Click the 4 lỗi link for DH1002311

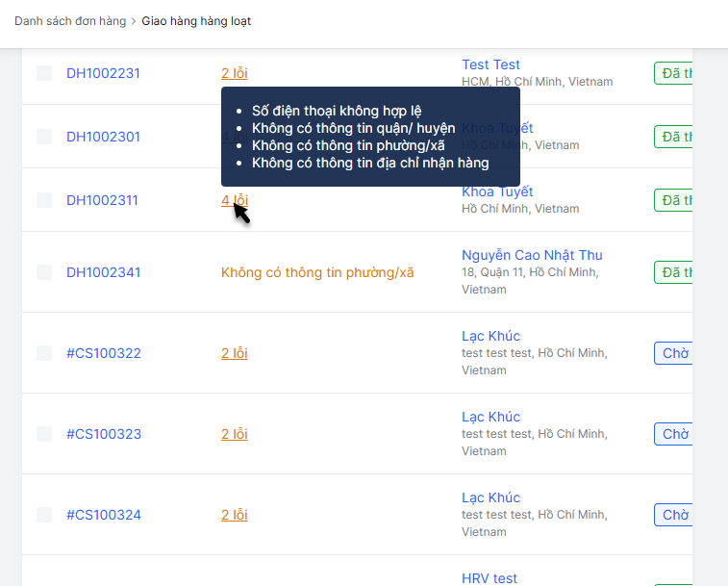(235, 200)
